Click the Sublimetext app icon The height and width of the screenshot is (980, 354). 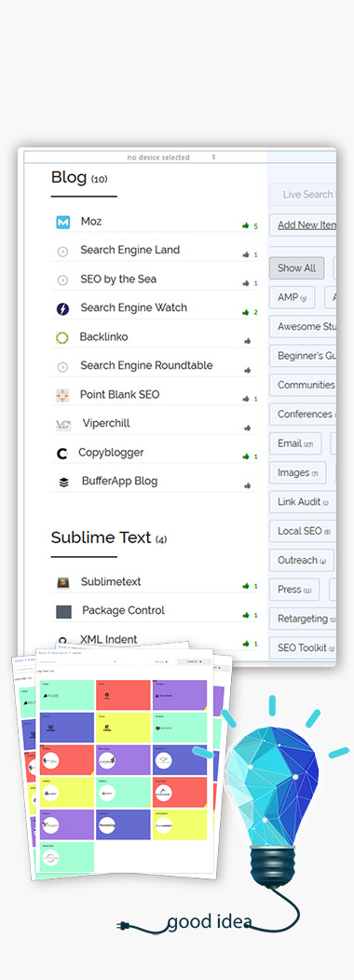click(61, 582)
